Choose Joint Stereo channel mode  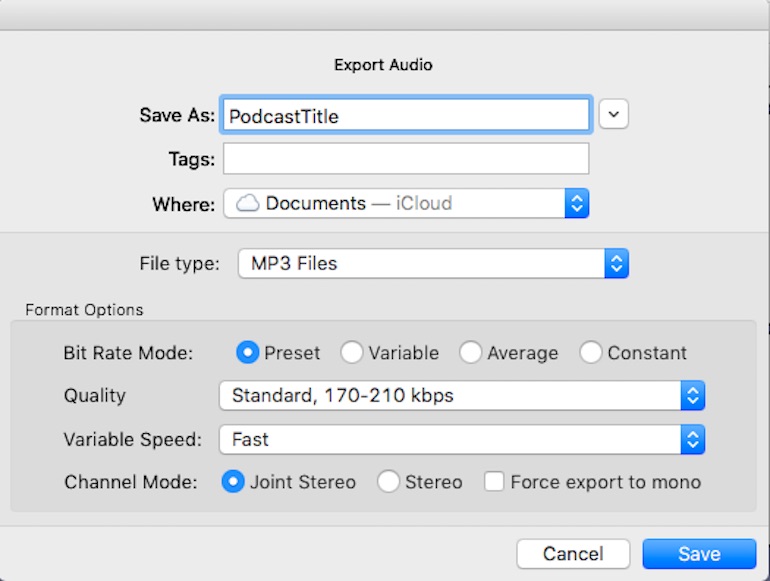pyautogui.click(x=233, y=482)
